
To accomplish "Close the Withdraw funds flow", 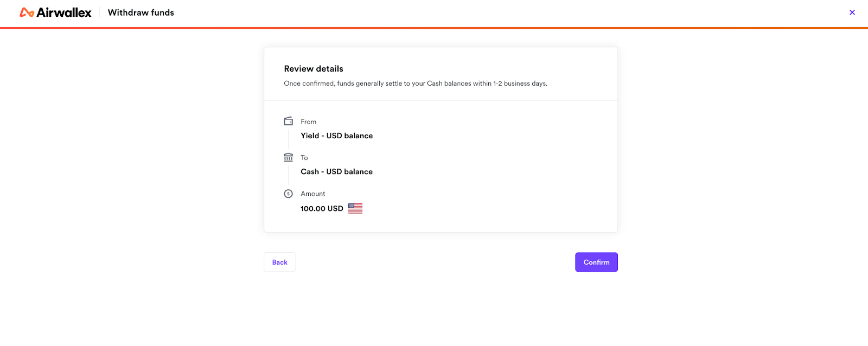I will pos(852,12).
